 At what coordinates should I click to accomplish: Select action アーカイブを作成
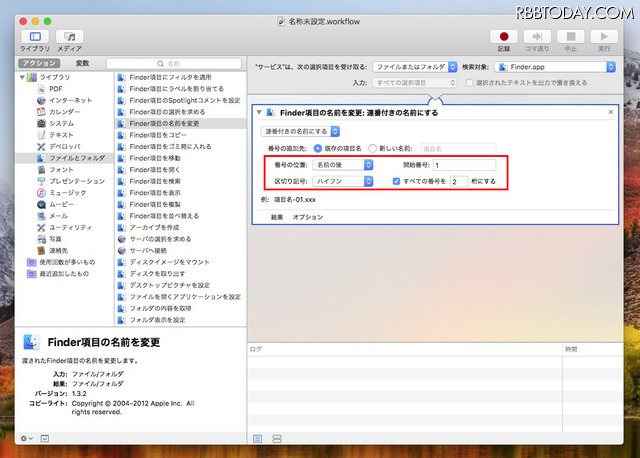click(154, 227)
